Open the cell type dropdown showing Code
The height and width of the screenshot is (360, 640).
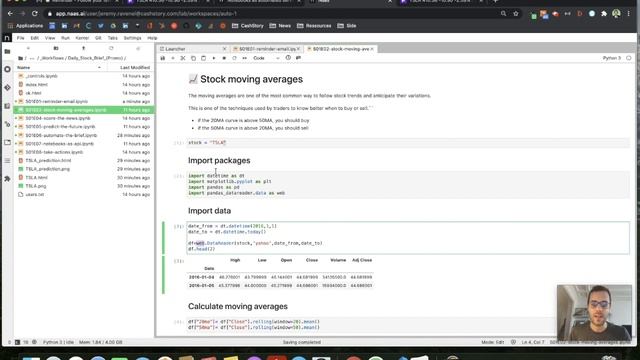266,58
